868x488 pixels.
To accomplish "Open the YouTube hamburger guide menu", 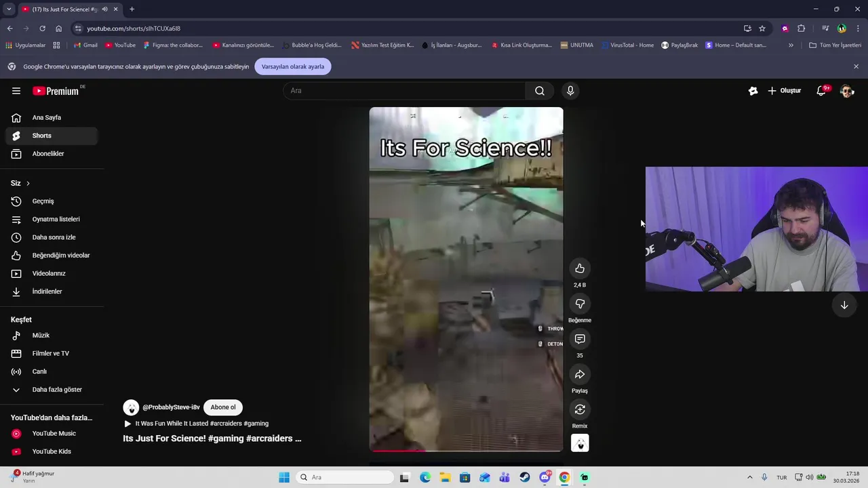I will point(16,91).
